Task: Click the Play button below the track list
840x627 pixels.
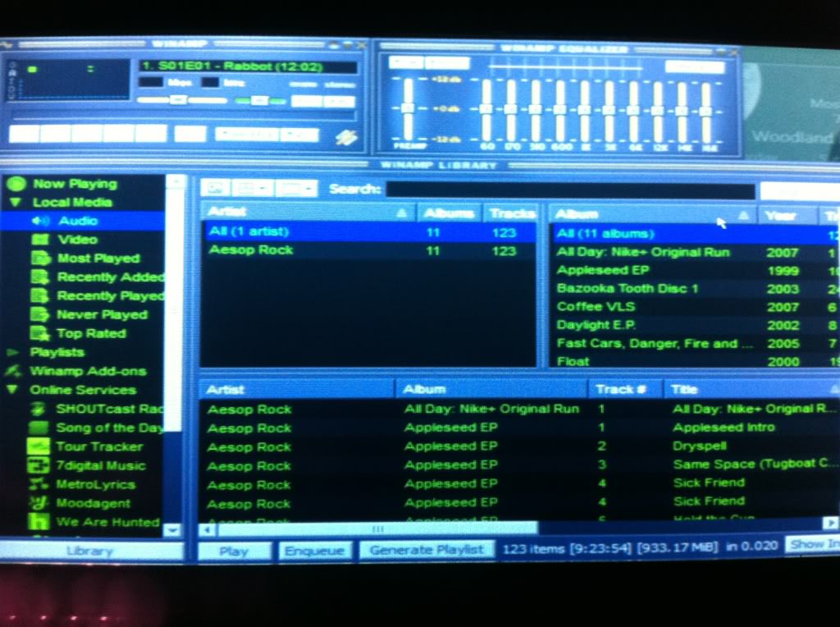Action: 234,551
